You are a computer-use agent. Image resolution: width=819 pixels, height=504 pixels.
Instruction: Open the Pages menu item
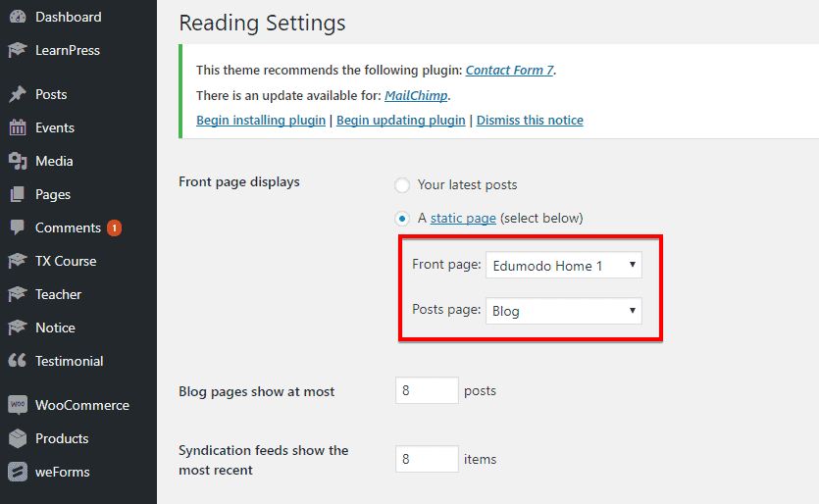coord(53,194)
